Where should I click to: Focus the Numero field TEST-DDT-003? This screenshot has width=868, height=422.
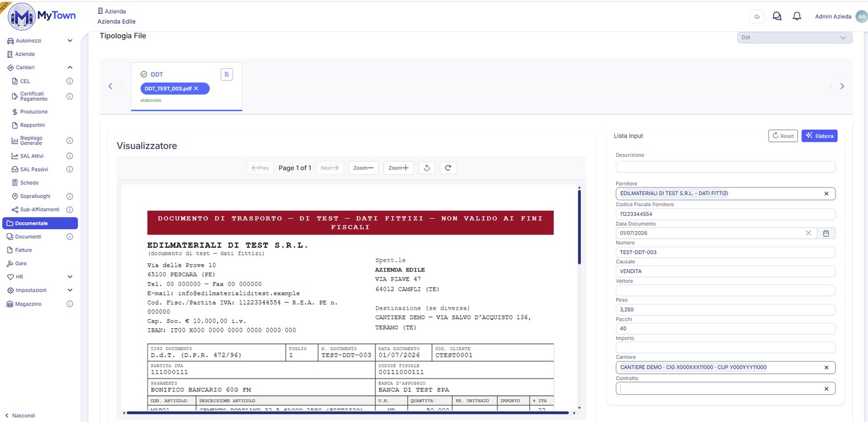click(x=726, y=252)
